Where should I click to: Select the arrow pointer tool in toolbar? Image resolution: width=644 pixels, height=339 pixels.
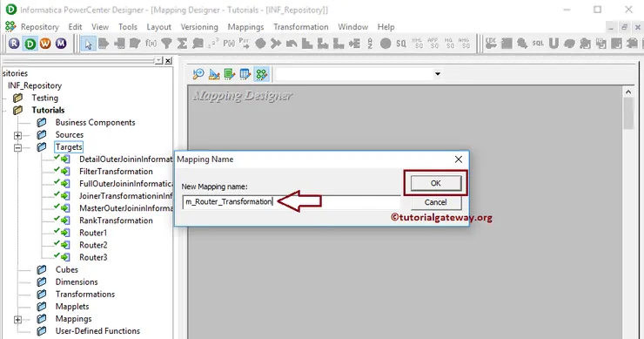click(x=88, y=44)
